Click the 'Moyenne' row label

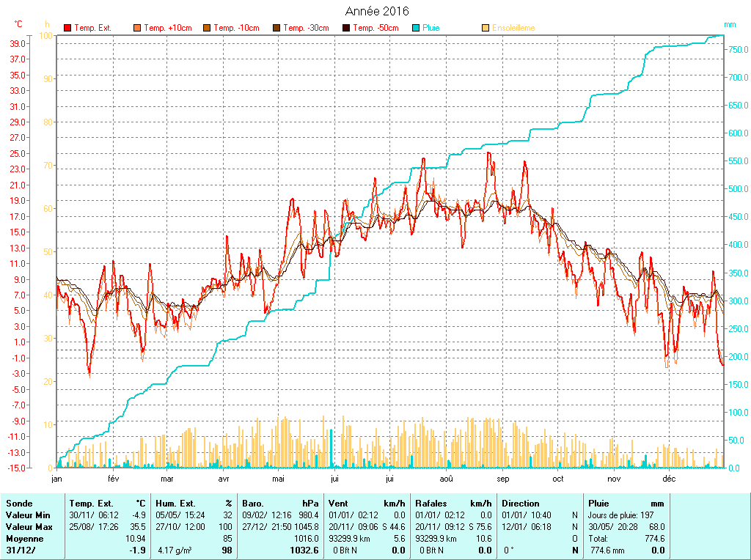pos(23,539)
